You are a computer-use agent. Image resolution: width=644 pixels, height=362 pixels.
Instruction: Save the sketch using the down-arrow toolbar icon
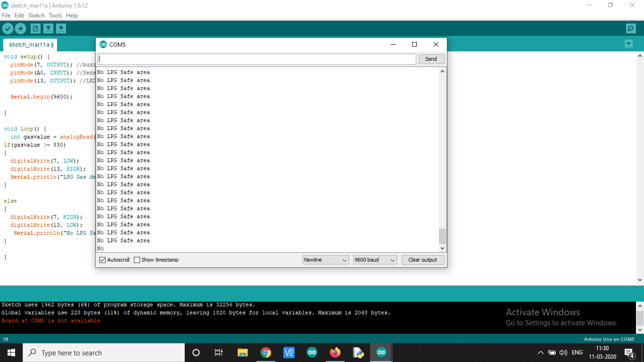[x=61, y=29]
